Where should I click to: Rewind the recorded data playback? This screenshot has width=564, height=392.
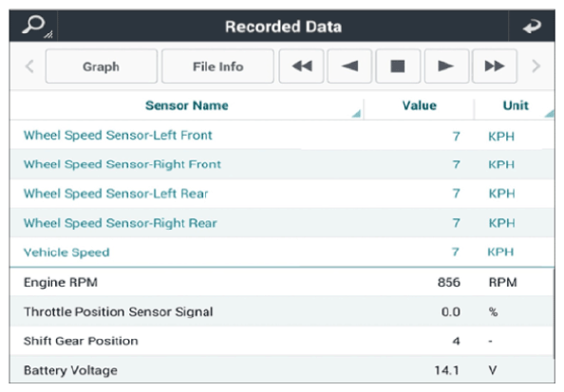point(301,66)
